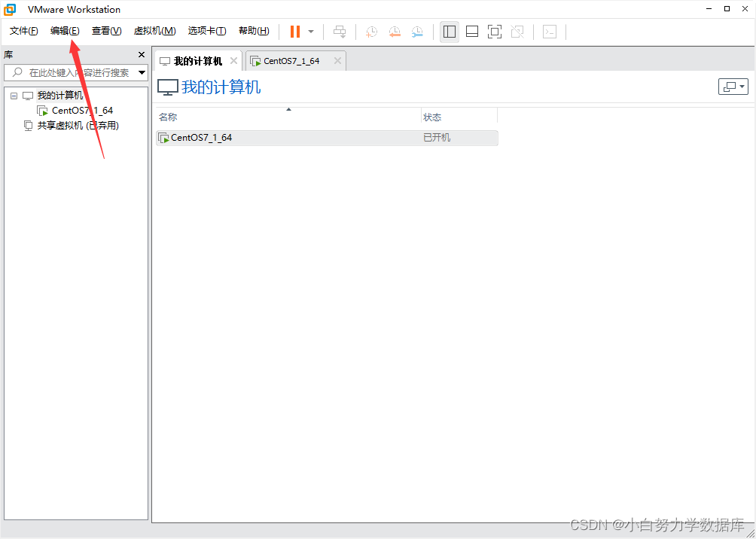
Task: Close the 库 library panel
Action: (142, 54)
